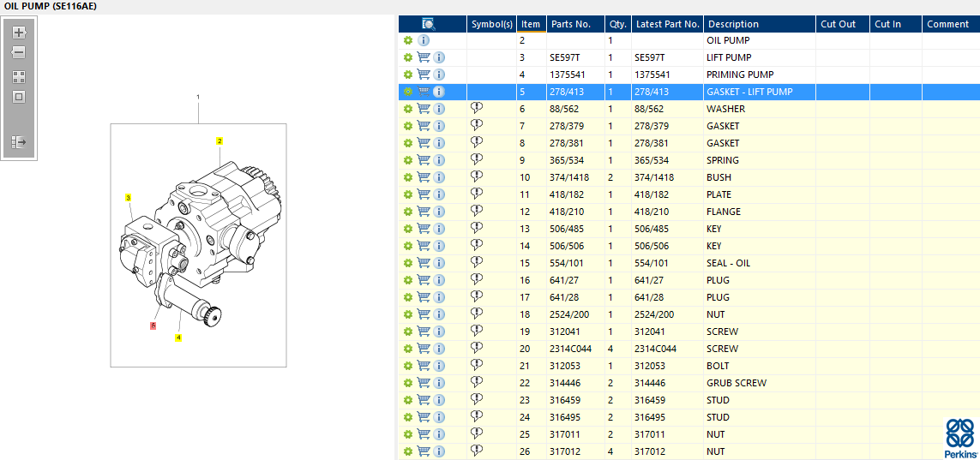The width and height of the screenshot is (980, 460).
Task: Open the symbol note for WASHER row
Action: [x=477, y=109]
